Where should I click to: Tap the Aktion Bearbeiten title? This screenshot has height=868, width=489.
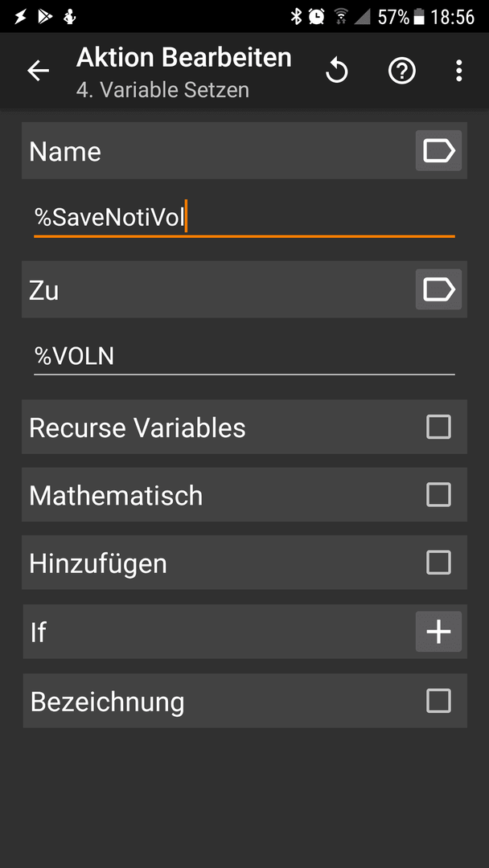pos(184,58)
